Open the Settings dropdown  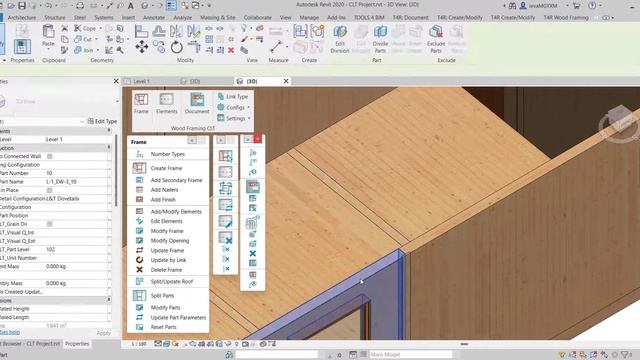(234, 118)
